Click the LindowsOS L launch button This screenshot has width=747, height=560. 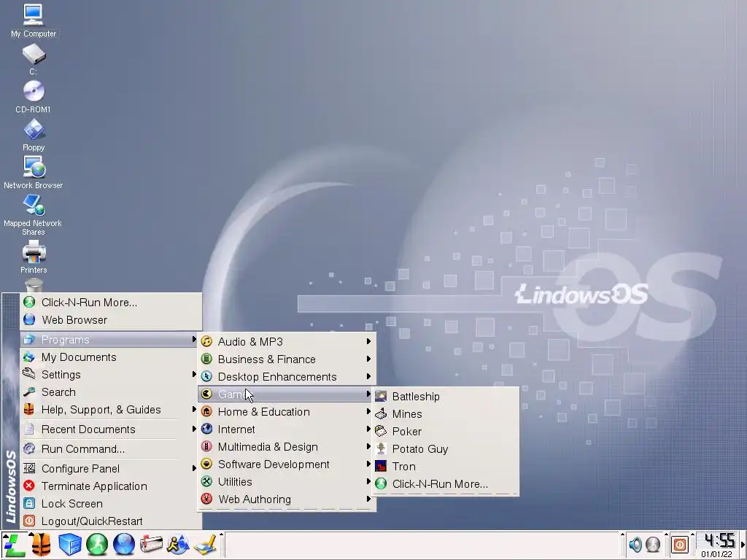click(14, 545)
